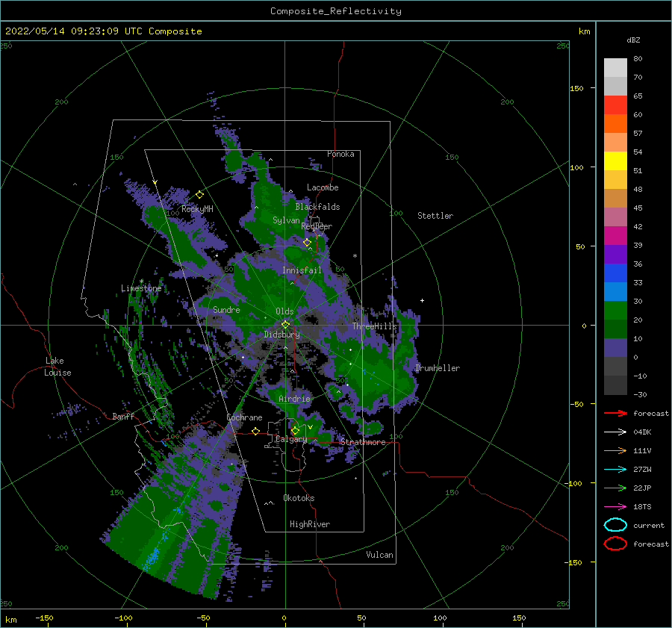This screenshot has width=672, height=628.
Task: Click the dBZ legend heading
Action: tap(633, 40)
